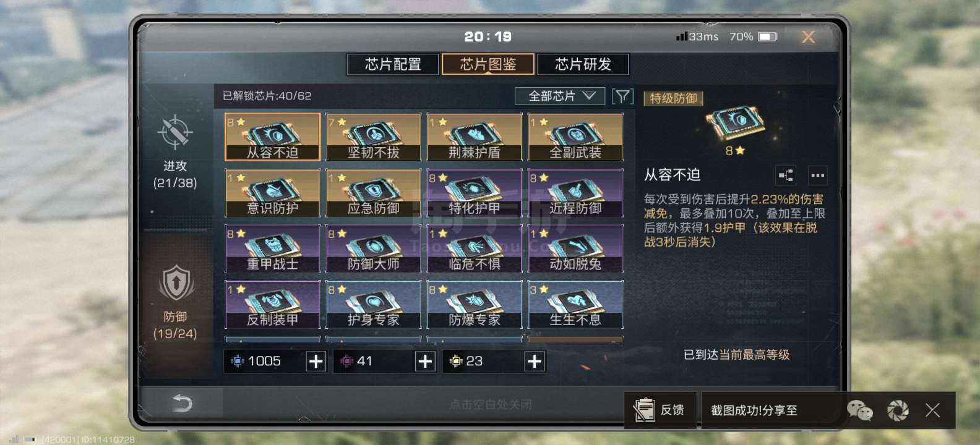
Task: Switch to the 芯片研发 tab
Action: pos(583,64)
